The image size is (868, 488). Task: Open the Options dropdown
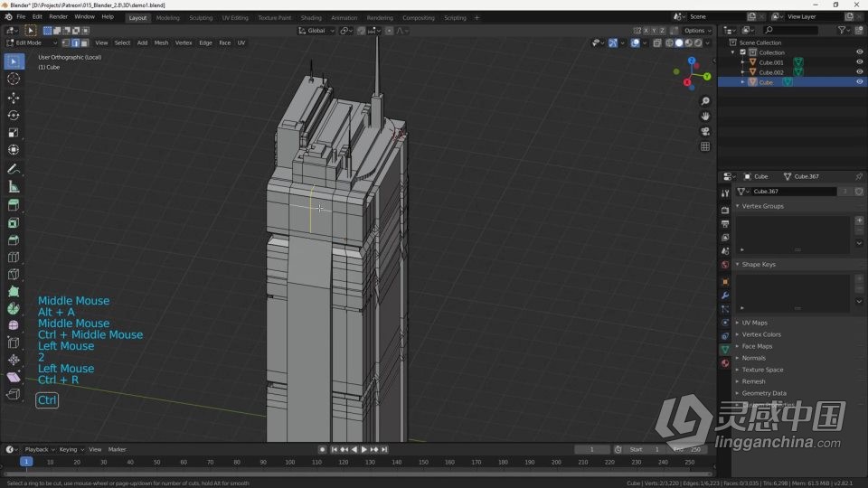pos(696,31)
